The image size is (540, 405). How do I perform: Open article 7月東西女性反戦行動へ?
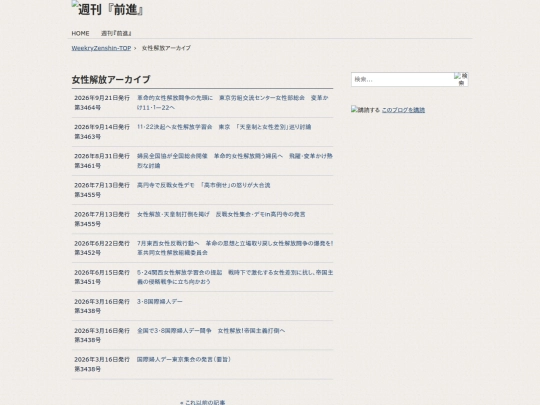pos(235,248)
